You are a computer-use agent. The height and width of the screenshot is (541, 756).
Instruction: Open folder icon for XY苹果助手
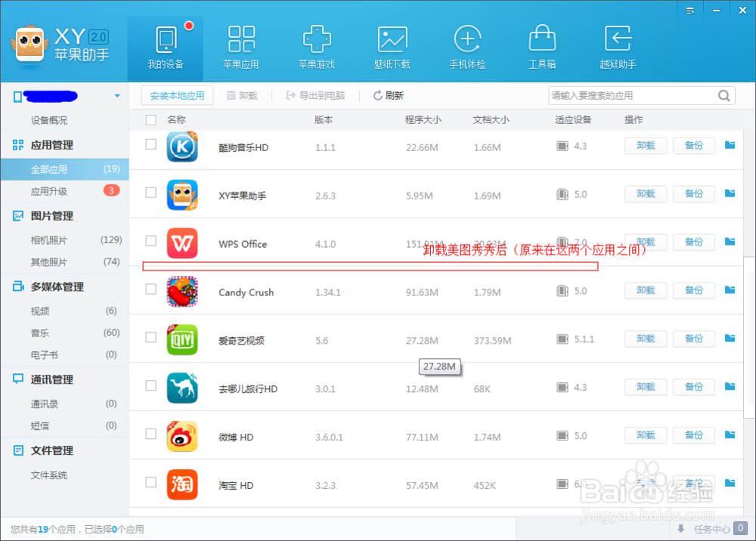[730, 193]
